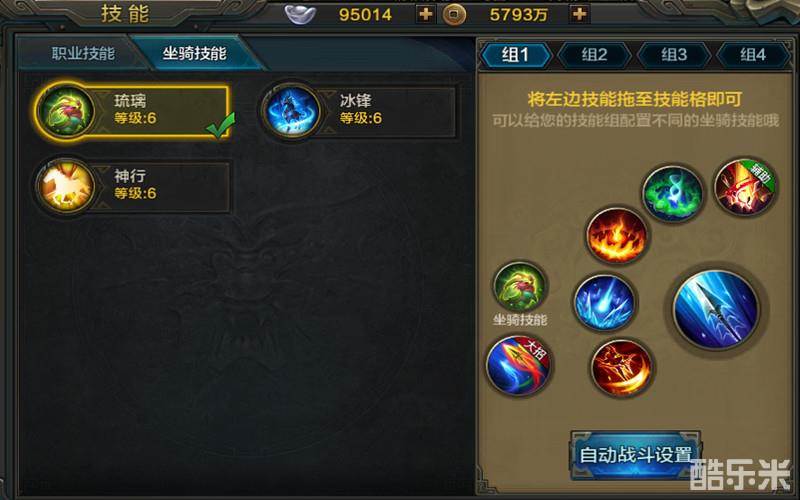The height and width of the screenshot is (500, 800).
Task: Select the 琉璃 mount skill icon
Action: (x=67, y=111)
